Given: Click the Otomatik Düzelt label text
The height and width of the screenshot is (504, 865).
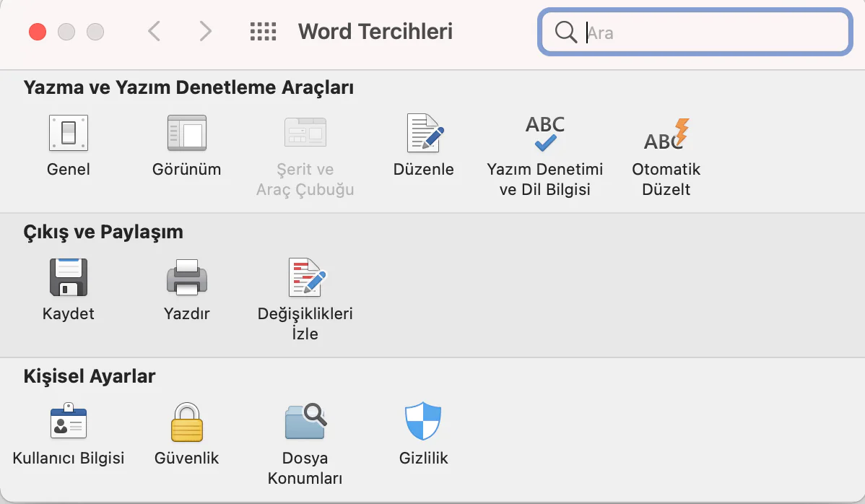Looking at the screenshot, I should 666,180.
